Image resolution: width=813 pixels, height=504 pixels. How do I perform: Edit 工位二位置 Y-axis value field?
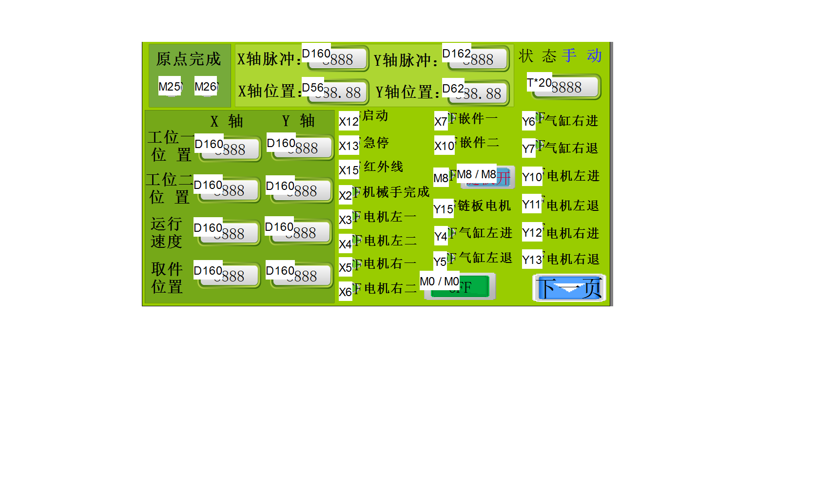301,190
